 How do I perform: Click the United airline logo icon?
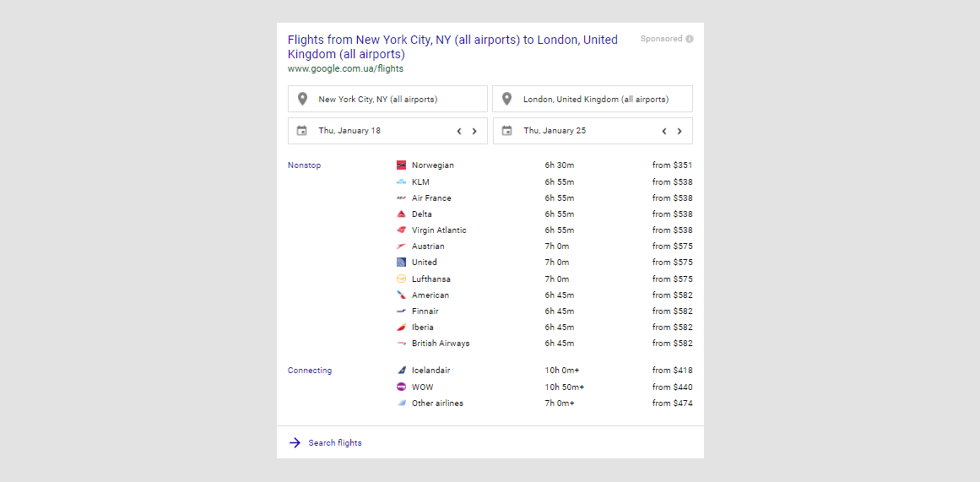[401, 263]
